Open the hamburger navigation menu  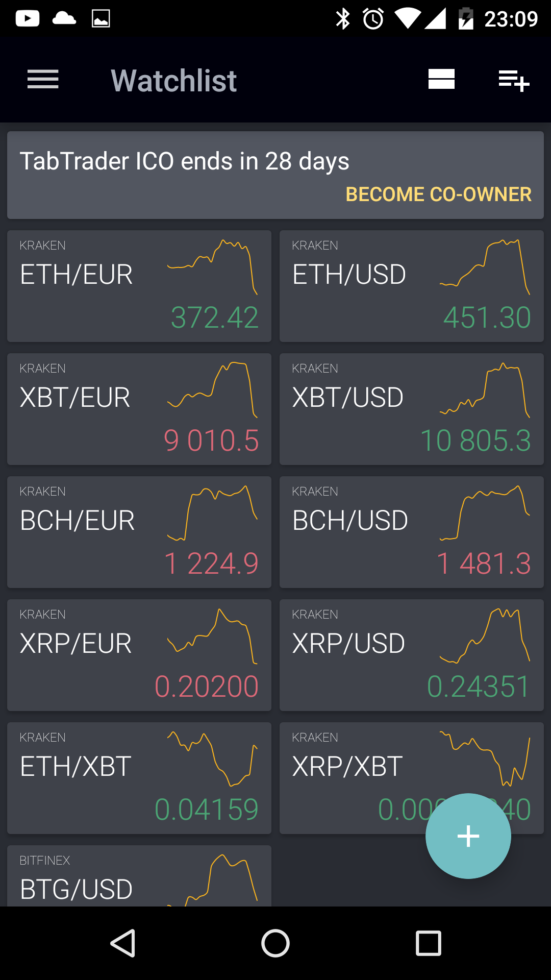43,80
